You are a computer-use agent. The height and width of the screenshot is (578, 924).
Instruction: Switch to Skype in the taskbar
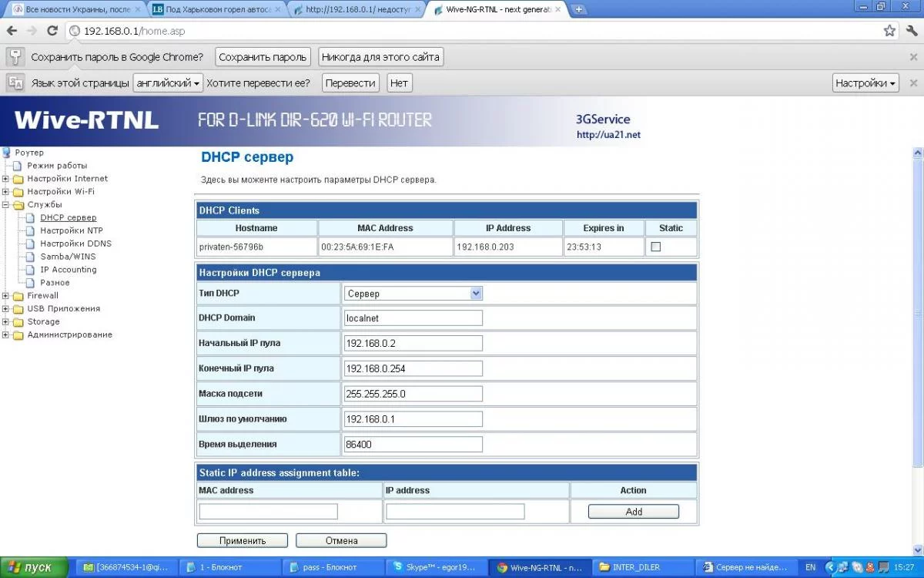(435, 567)
